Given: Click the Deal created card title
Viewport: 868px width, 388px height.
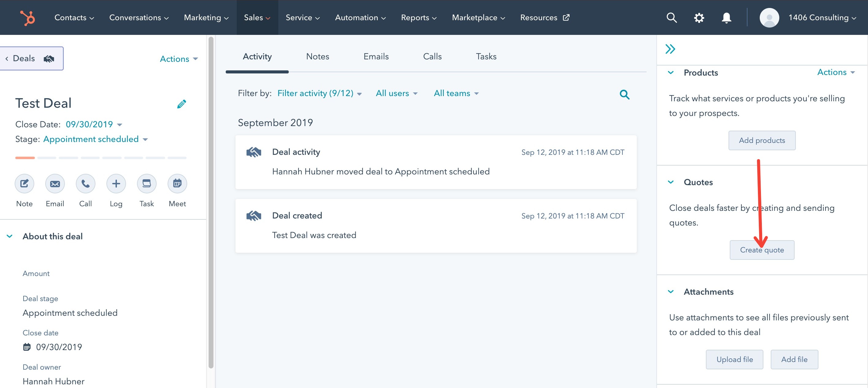Looking at the screenshot, I should (x=297, y=216).
